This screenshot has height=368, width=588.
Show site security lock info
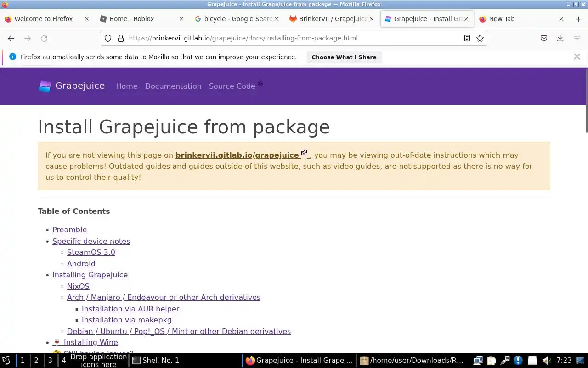point(121,38)
